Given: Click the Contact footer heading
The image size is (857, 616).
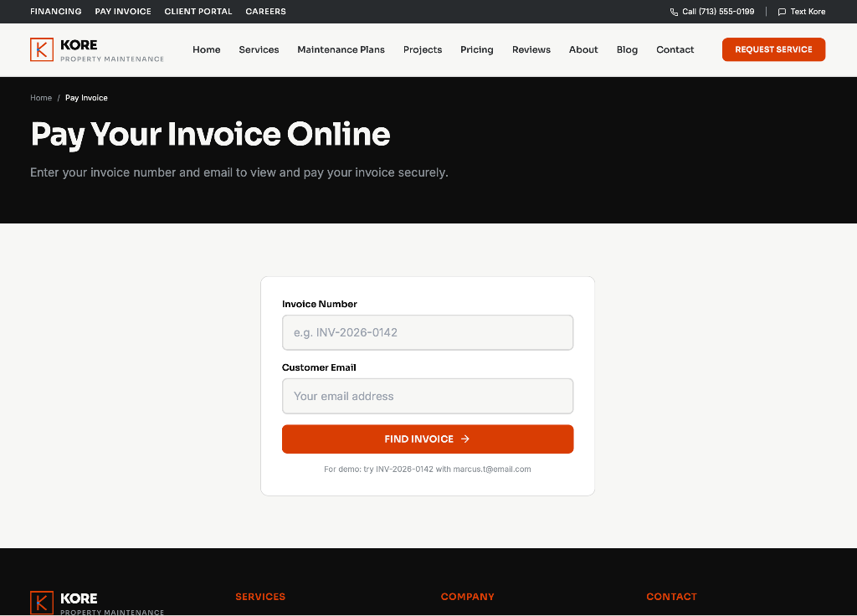Looking at the screenshot, I should [671, 597].
